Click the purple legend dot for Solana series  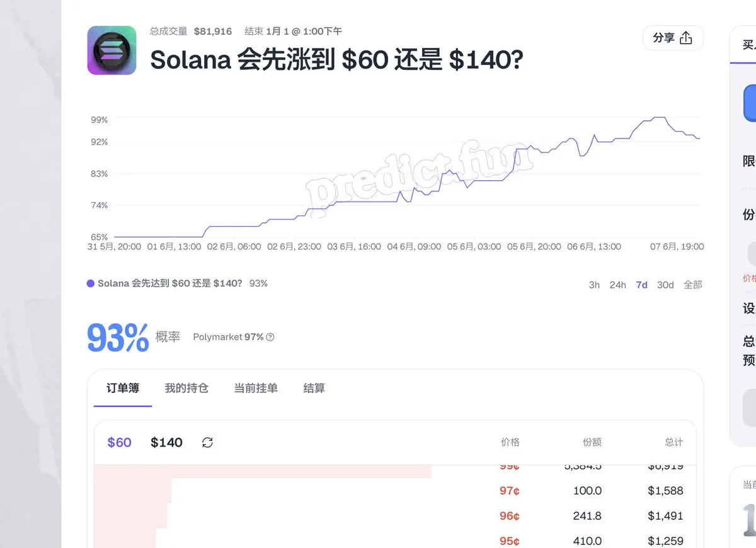pos(91,283)
